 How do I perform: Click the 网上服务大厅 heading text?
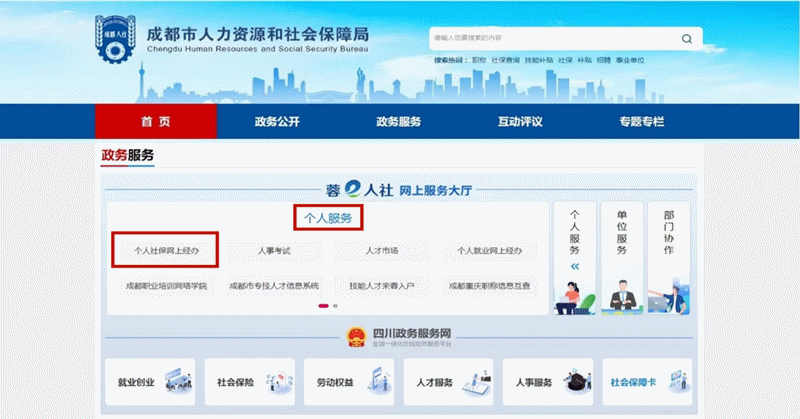435,190
